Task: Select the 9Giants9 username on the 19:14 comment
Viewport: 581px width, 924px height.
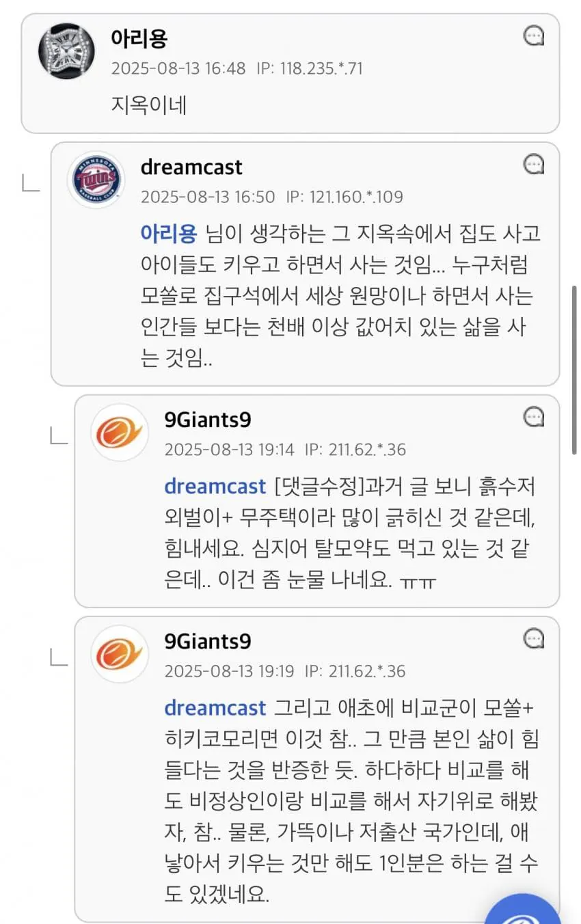Action: [208, 420]
